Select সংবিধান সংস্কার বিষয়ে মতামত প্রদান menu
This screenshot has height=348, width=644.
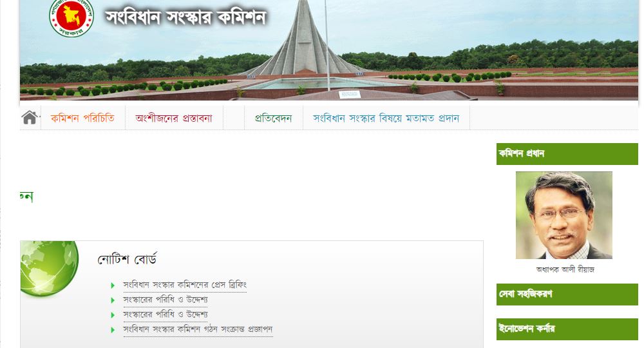(386, 119)
